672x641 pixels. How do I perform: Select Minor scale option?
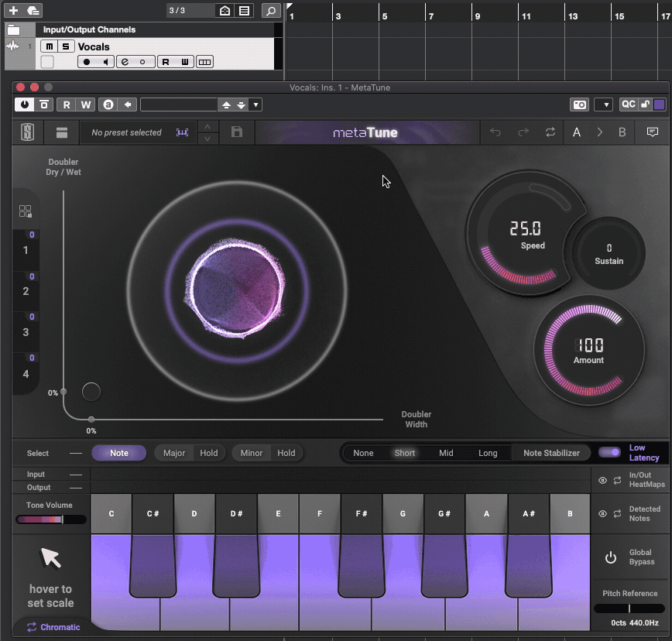[x=251, y=453]
